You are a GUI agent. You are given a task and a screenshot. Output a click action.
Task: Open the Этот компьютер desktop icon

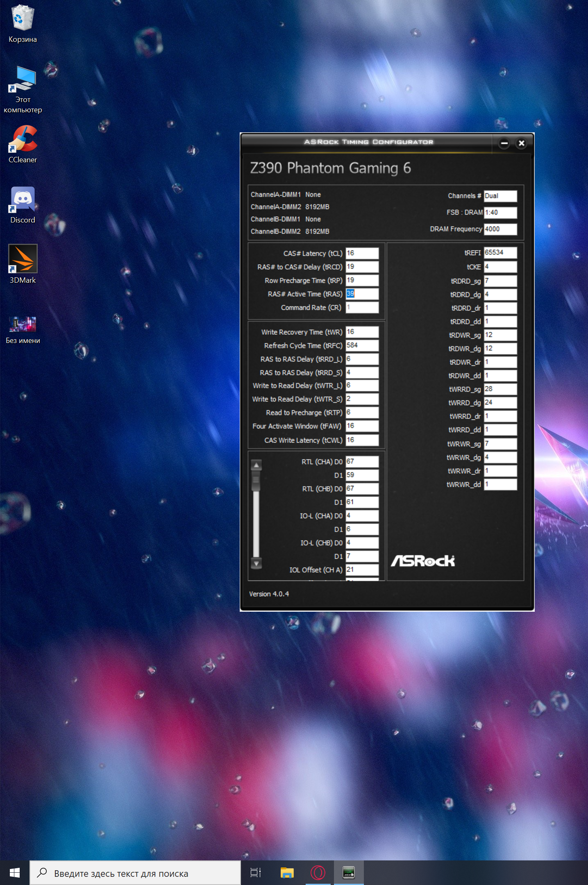point(23,89)
